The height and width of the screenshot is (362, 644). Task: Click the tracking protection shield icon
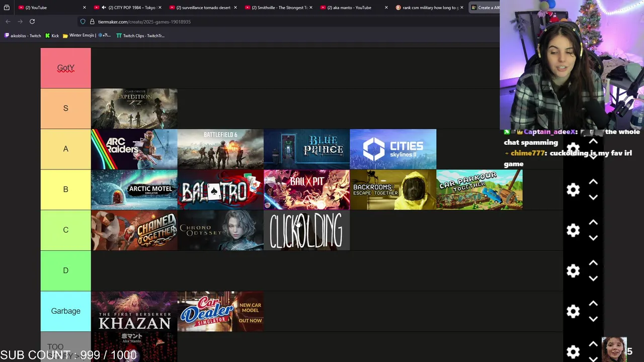tap(83, 22)
